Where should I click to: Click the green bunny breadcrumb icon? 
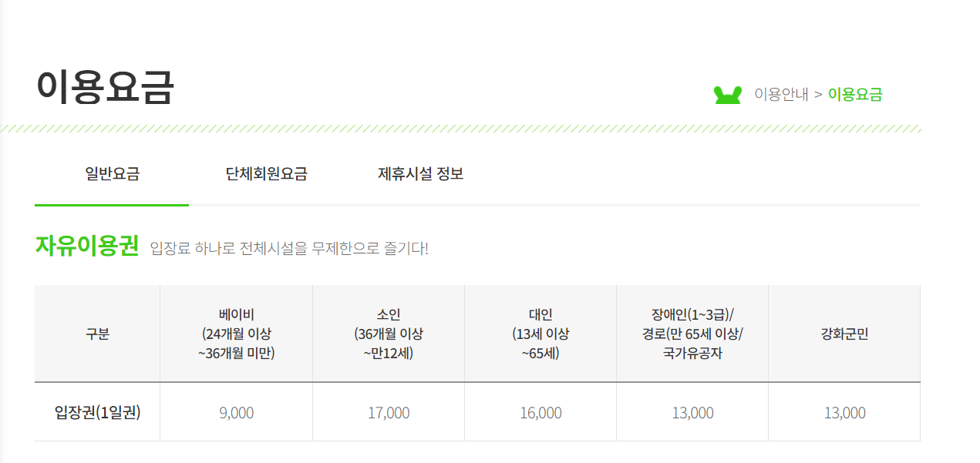(x=727, y=95)
